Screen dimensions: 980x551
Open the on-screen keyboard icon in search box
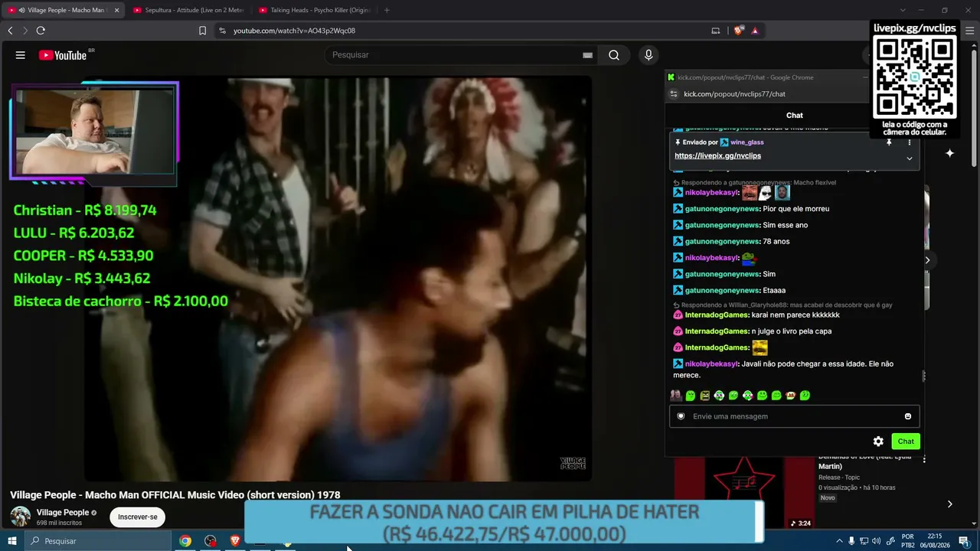pos(587,55)
